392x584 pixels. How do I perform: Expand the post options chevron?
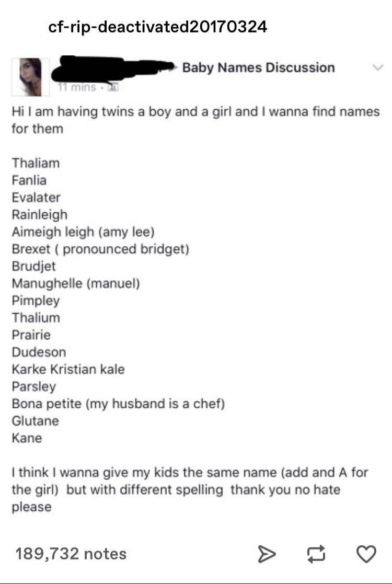376,67
